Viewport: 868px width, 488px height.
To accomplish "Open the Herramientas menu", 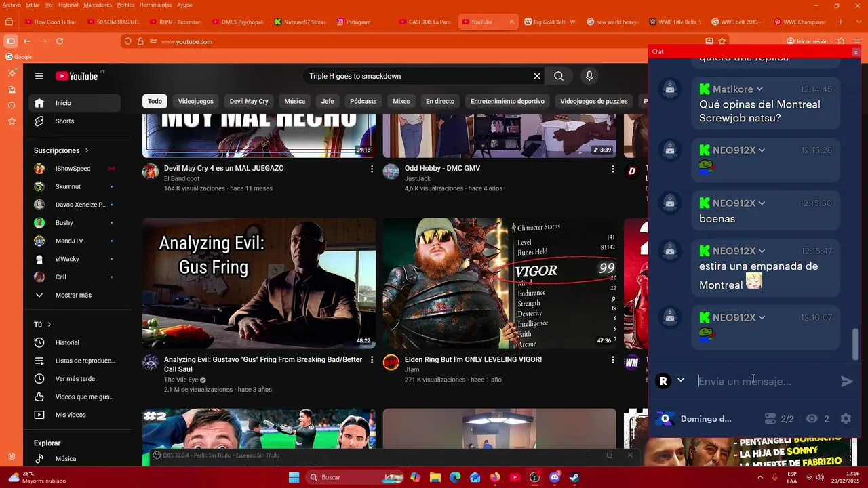I will click(155, 5).
